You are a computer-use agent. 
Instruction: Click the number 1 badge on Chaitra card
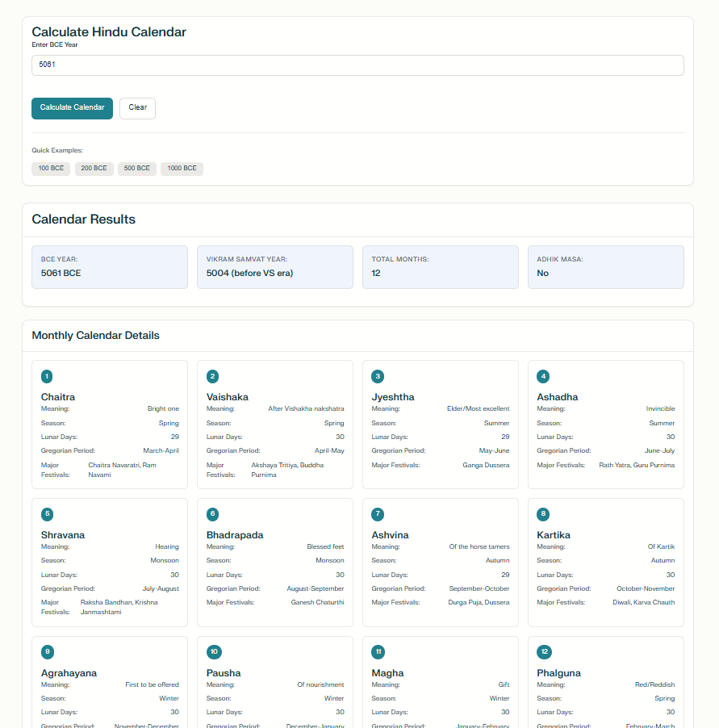tap(47, 376)
